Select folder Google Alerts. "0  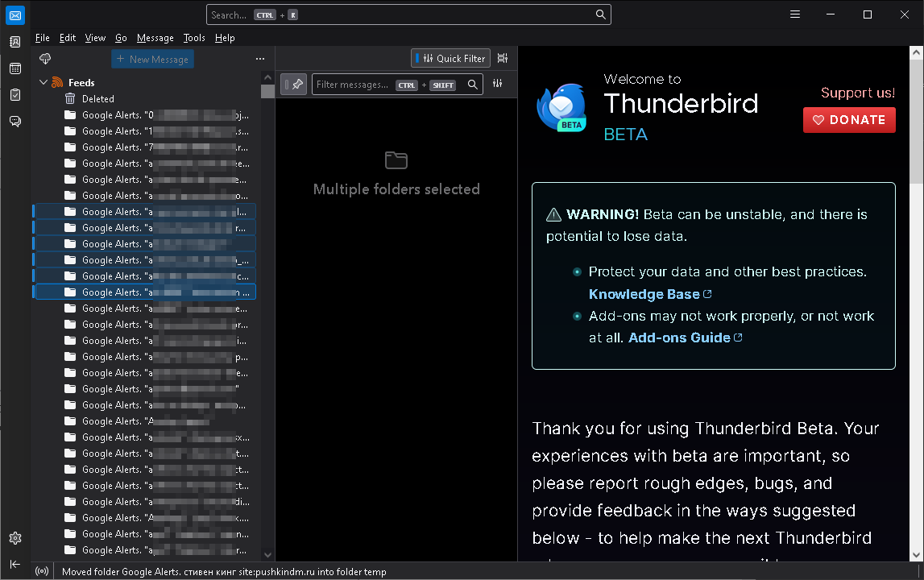pyautogui.click(x=144, y=115)
